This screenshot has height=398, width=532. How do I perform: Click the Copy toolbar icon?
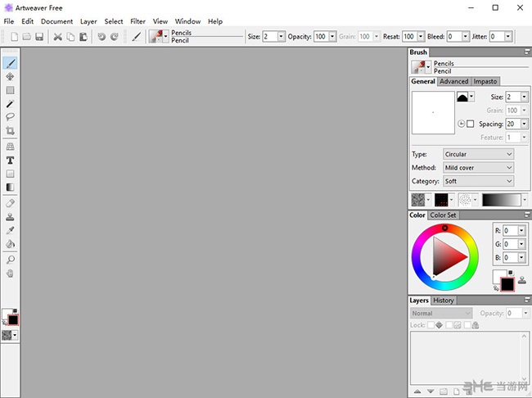70,37
